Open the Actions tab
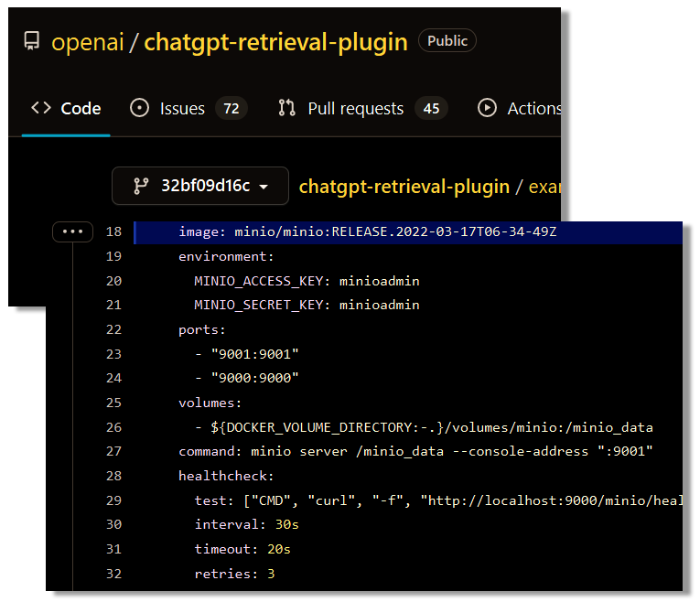The image size is (700, 602). click(519, 109)
